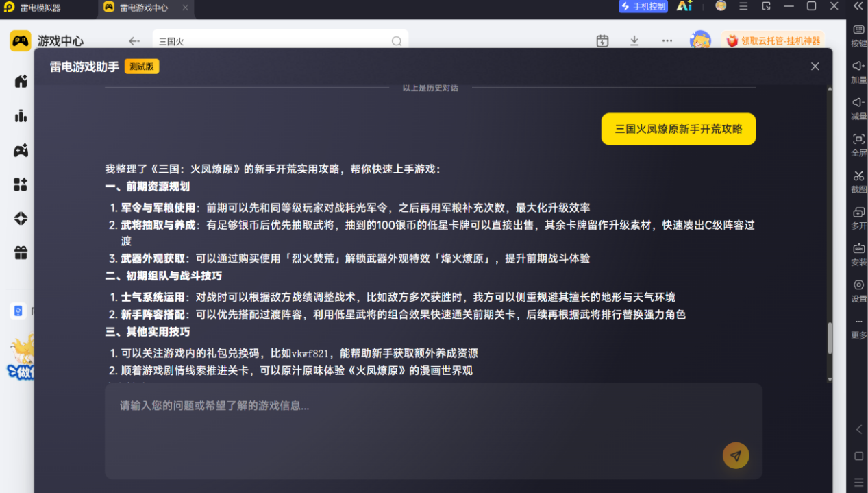The image size is (868, 493).
Task: Open the gamepad sidebar icon
Action: tap(21, 150)
